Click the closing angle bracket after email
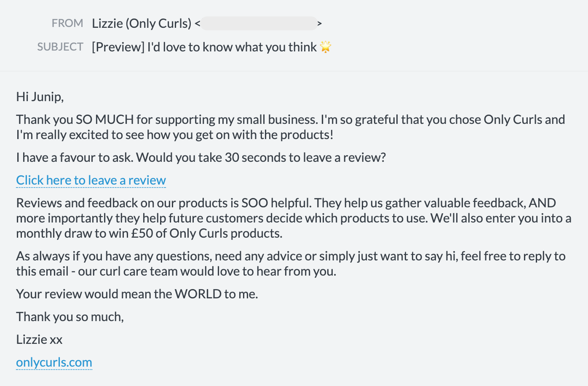 click(320, 24)
